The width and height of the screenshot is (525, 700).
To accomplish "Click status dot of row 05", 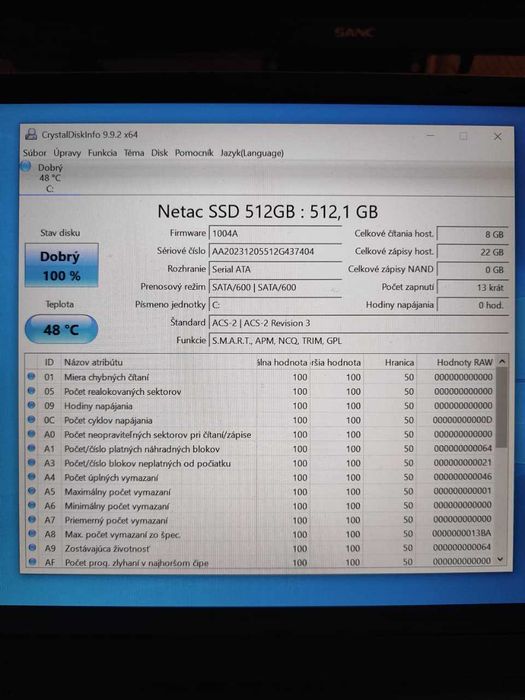I will click(x=31, y=391).
